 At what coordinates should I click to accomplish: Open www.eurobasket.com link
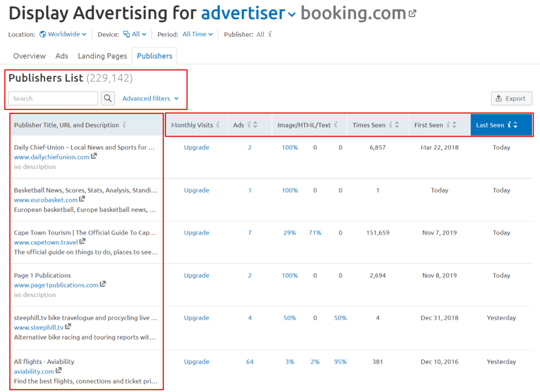click(46, 200)
